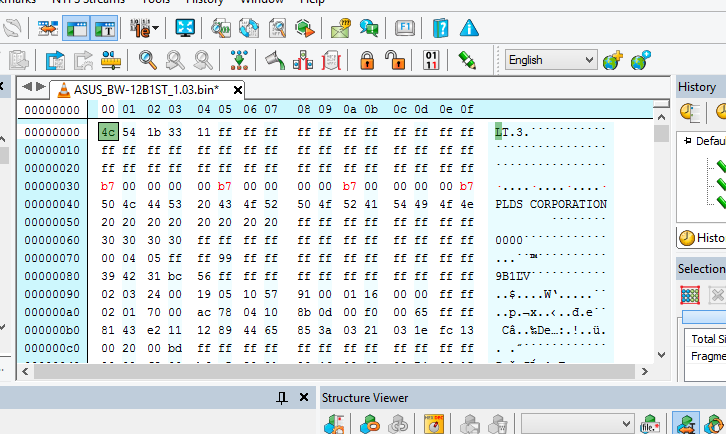Click the blue triangle About info icon
The height and width of the screenshot is (434, 726).
(469, 28)
